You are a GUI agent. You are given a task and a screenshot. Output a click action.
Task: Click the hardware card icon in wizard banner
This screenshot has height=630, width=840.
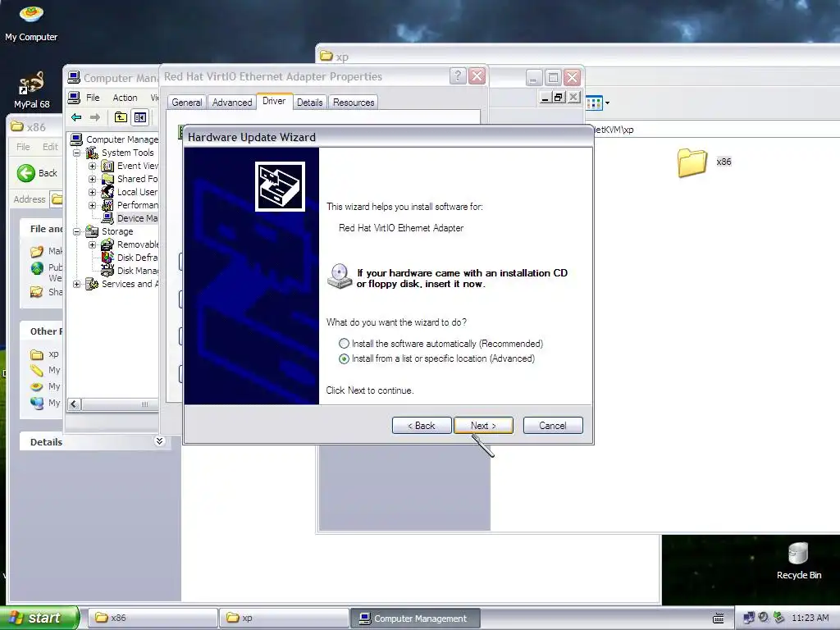tap(280, 186)
